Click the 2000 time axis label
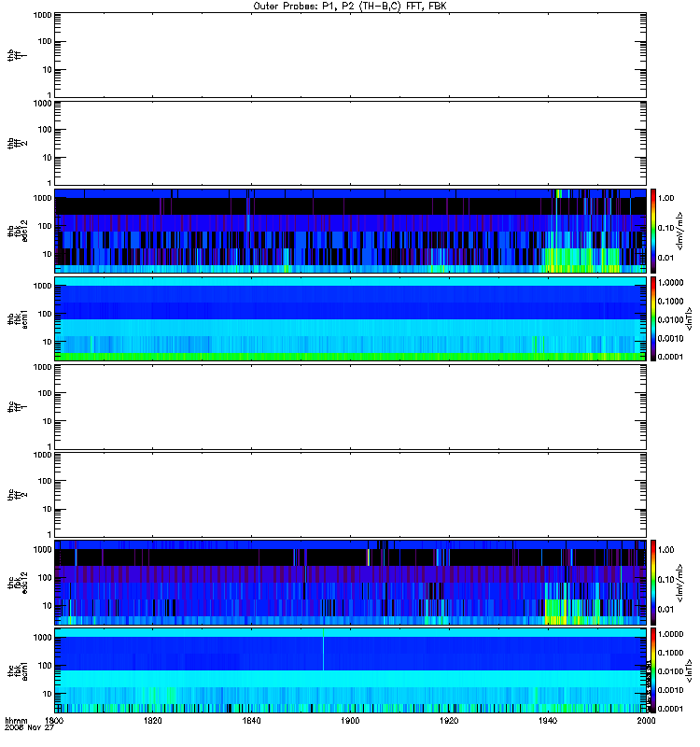 click(x=646, y=720)
